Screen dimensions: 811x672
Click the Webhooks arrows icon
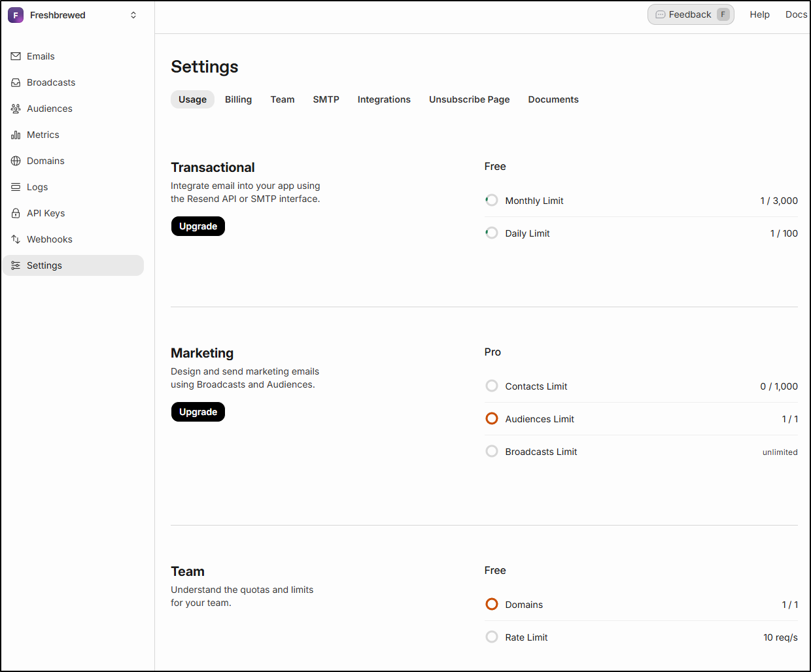16,239
